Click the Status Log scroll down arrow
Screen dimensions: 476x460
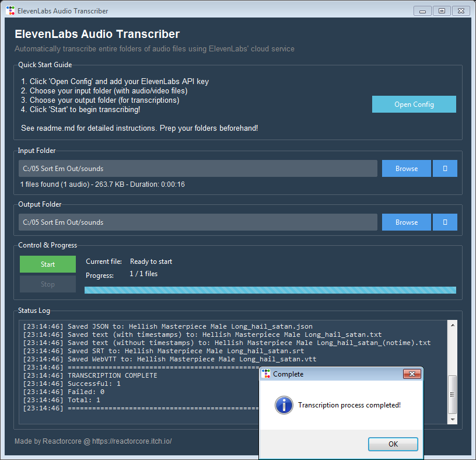point(452,420)
